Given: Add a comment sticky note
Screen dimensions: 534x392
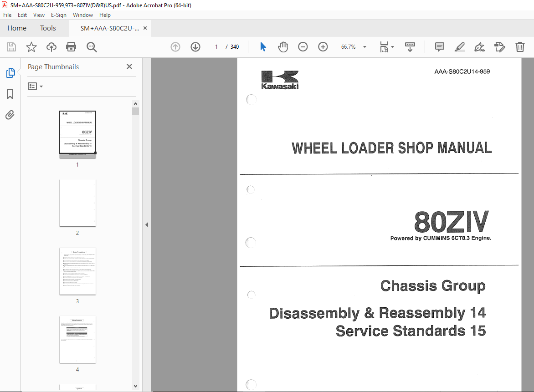Looking at the screenshot, I should click(x=440, y=47).
